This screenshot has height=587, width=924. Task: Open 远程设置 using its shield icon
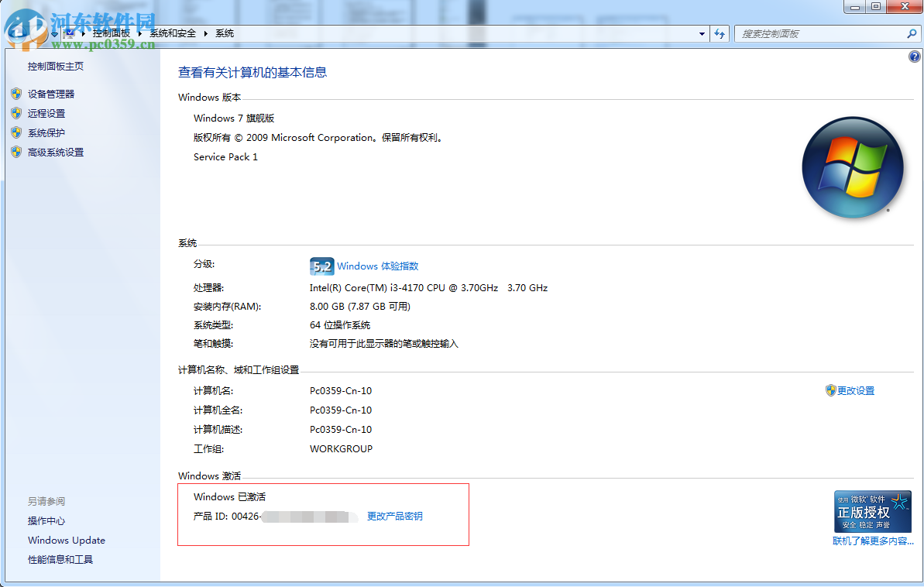point(17,113)
